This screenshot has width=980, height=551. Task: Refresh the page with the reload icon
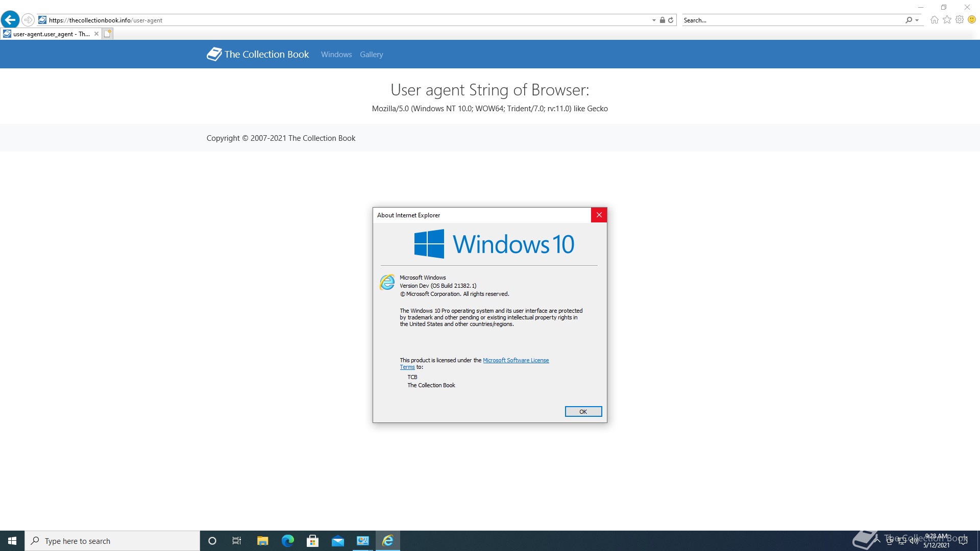671,20
